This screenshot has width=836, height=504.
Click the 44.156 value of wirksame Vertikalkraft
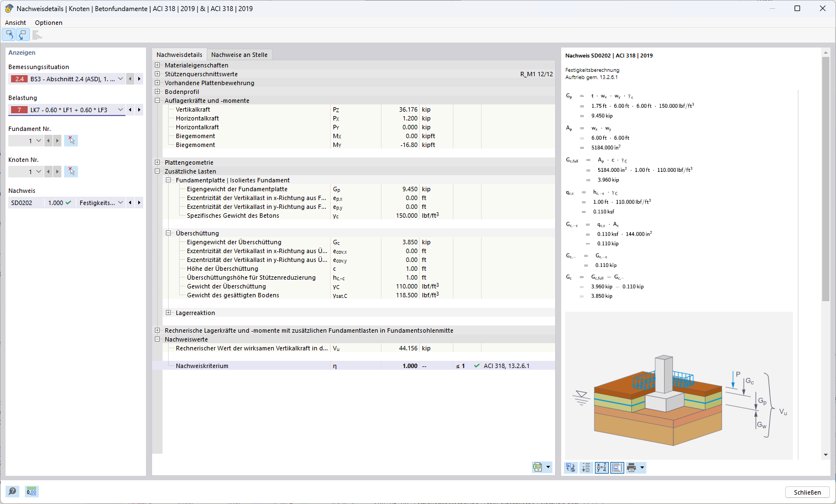tap(408, 348)
